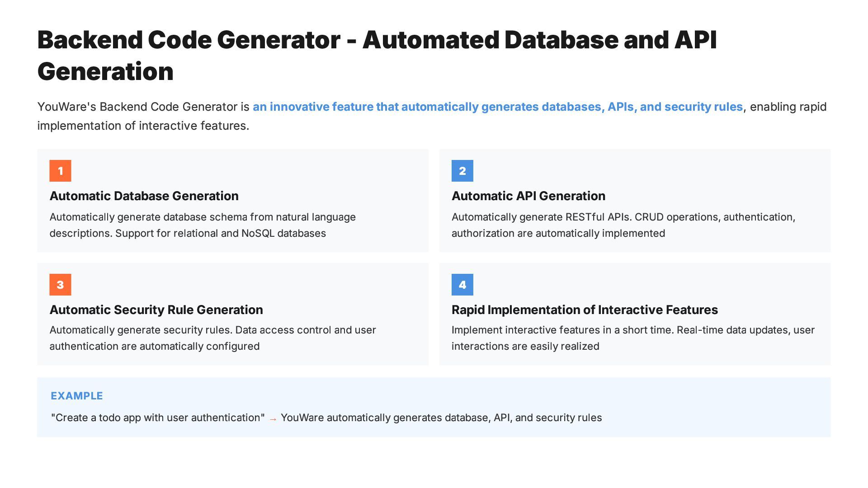Click the RESTful APIs description paragraph

623,225
